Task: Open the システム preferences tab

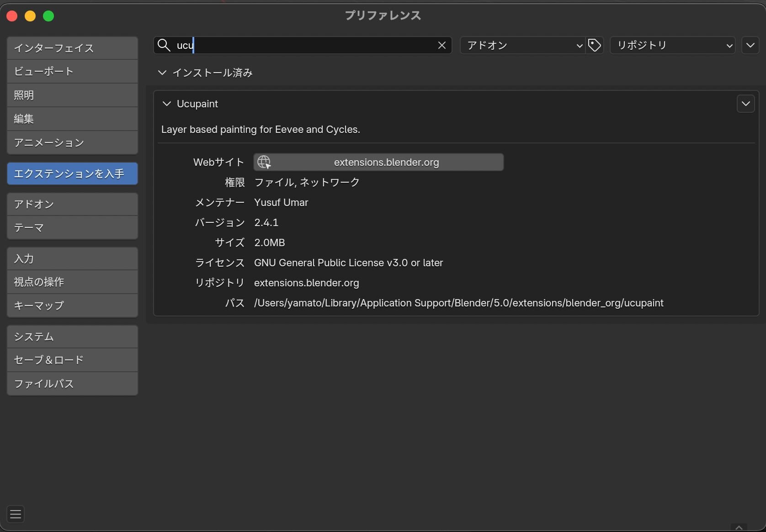Action: click(x=72, y=337)
